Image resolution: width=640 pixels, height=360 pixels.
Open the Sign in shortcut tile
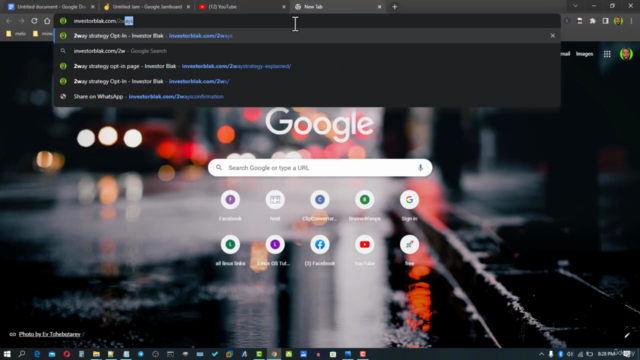pyautogui.click(x=409, y=206)
